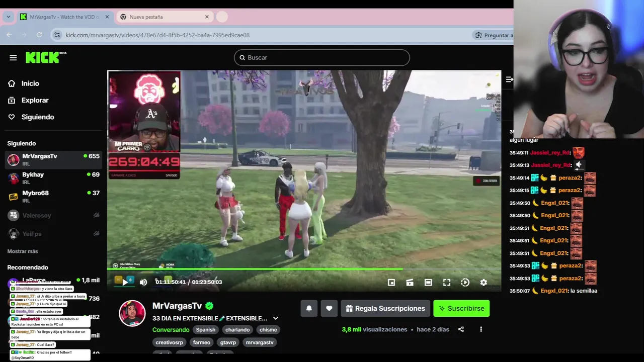Toggle notifications bell for channel
The height and width of the screenshot is (362, 644).
click(x=309, y=308)
